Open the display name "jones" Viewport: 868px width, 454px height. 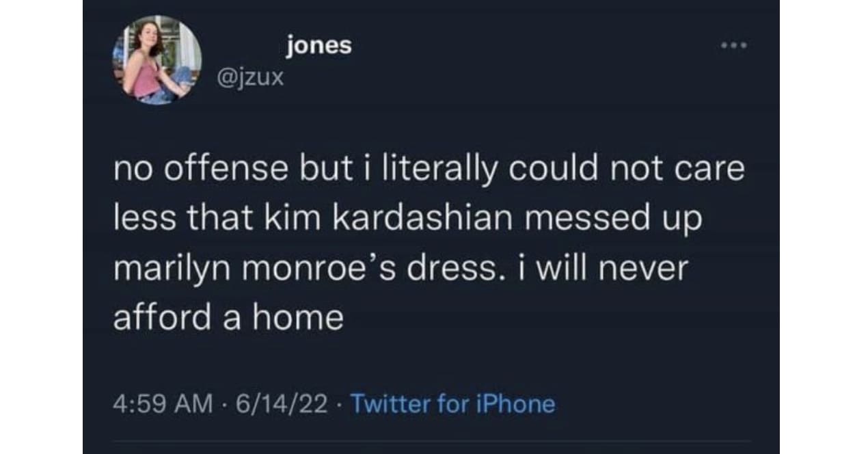[x=319, y=46]
